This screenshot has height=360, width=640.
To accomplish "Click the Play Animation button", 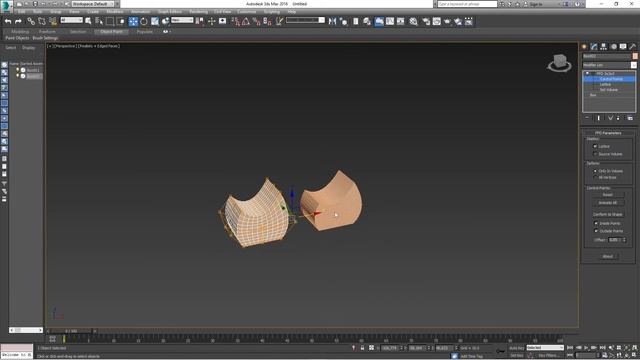I will 587,348.
